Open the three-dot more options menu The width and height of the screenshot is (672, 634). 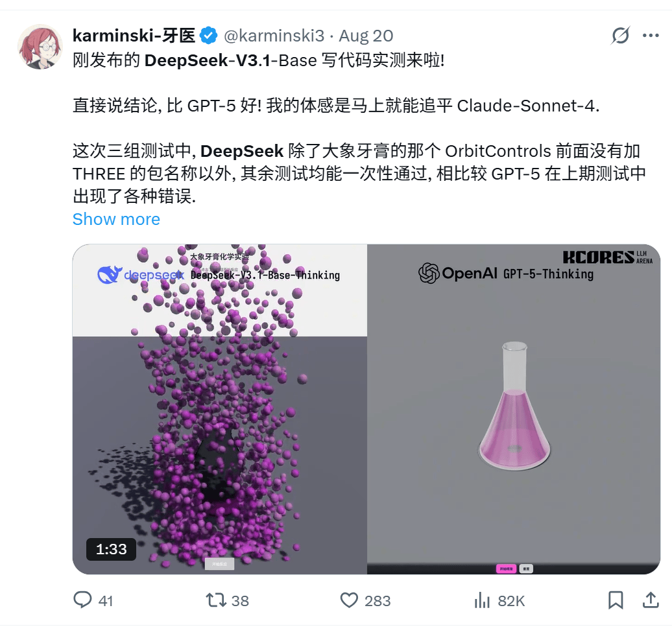(x=651, y=36)
